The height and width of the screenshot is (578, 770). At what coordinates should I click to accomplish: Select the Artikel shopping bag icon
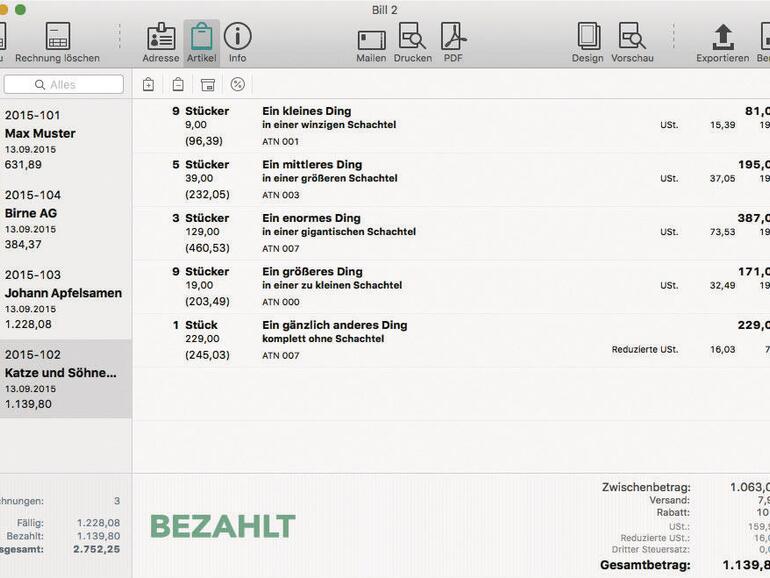coord(201,36)
